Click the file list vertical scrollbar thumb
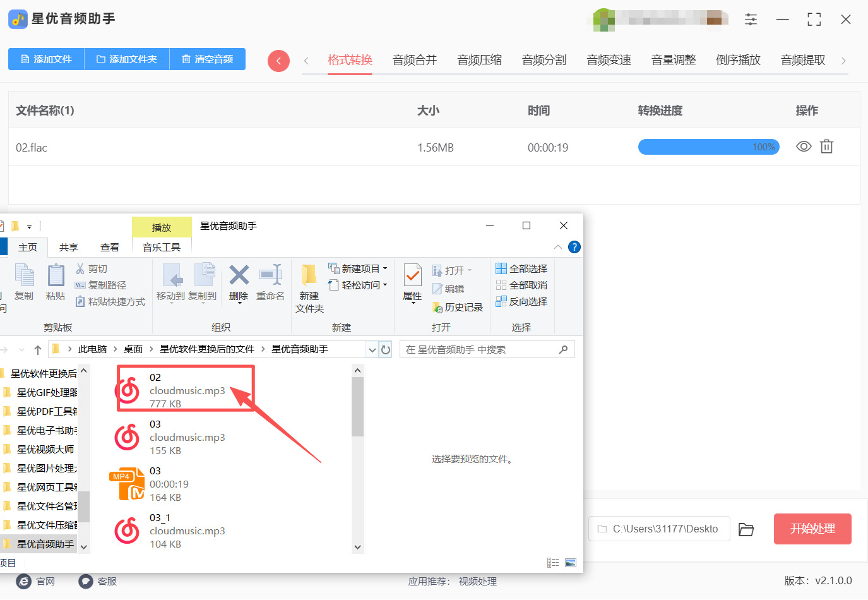Image resolution: width=868 pixels, height=600 pixels. (x=357, y=407)
